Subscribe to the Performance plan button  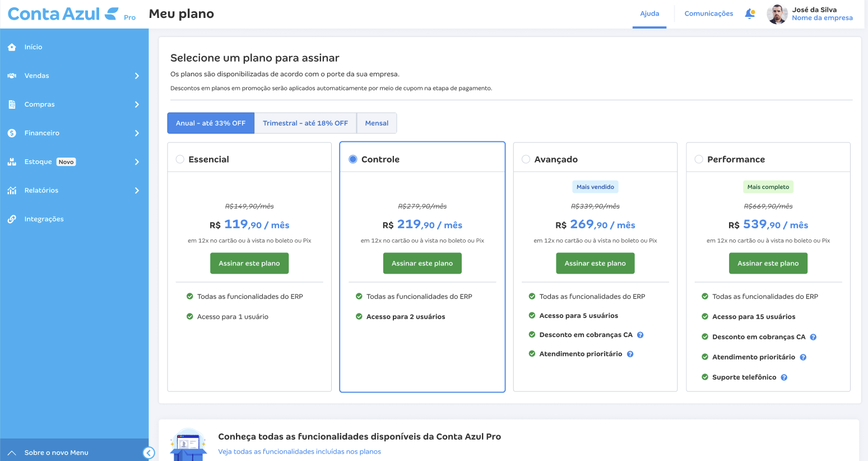pyautogui.click(x=768, y=264)
